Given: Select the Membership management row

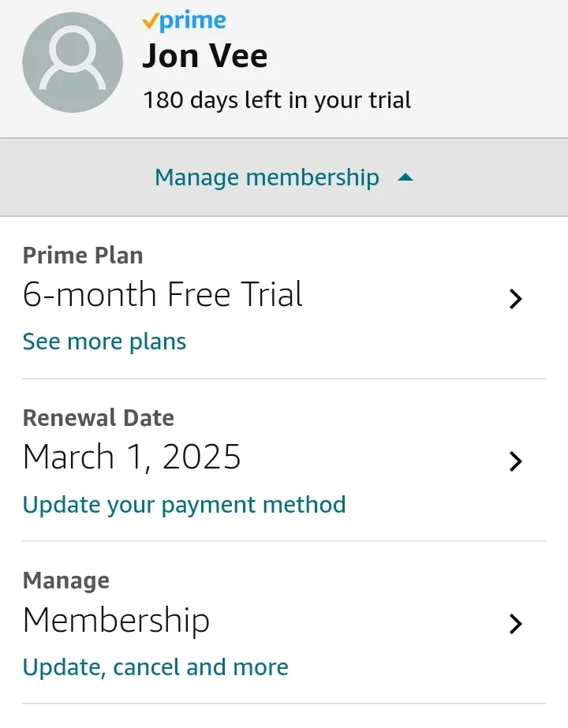Looking at the screenshot, I should [284, 622].
